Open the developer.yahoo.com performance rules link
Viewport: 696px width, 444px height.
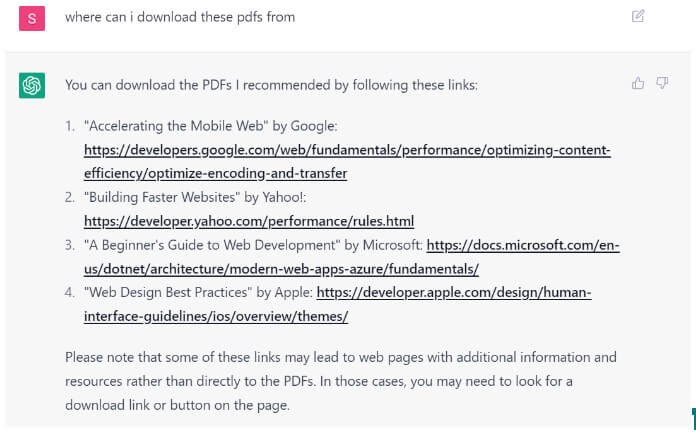pos(249,221)
